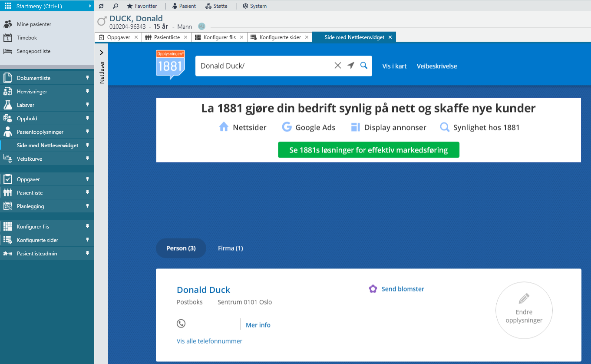Click the refresh icon in top toolbar

point(101,6)
